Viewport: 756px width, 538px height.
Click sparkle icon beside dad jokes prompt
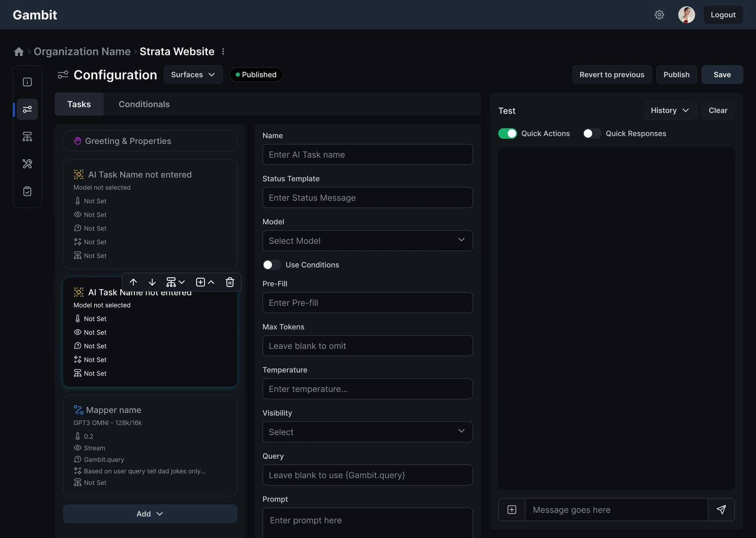pyautogui.click(x=78, y=471)
